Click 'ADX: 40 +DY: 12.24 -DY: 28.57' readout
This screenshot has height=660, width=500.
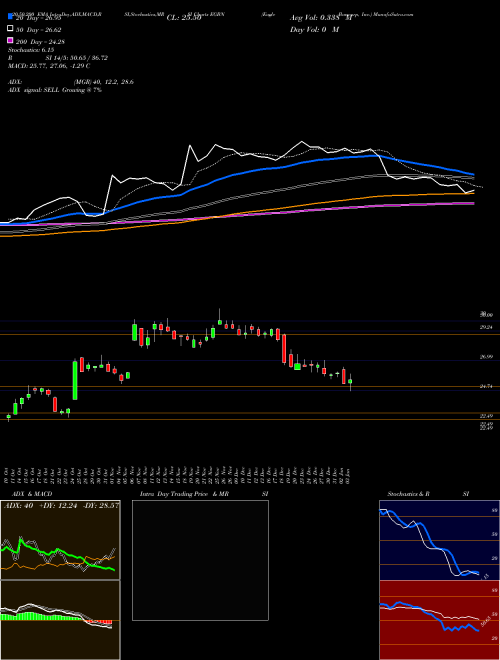tap(61, 506)
